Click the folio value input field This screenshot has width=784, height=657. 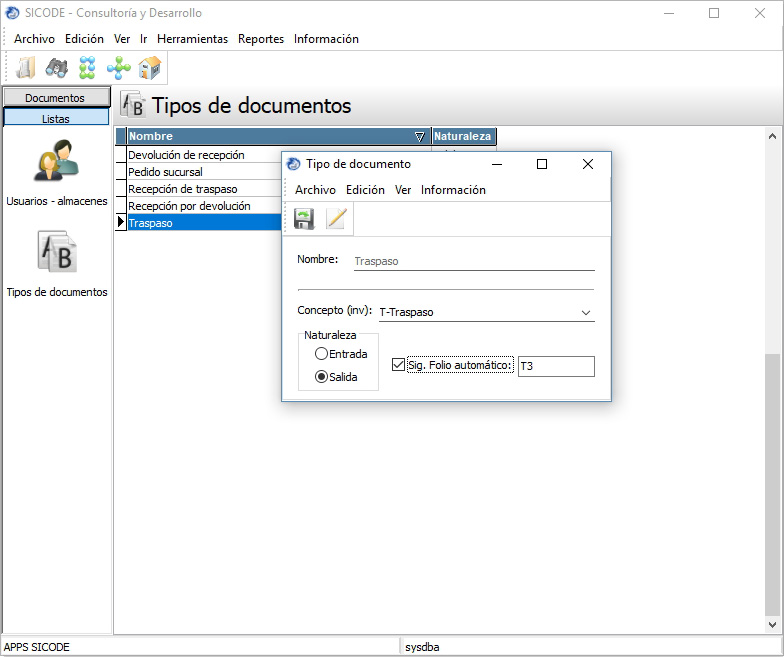coord(556,367)
